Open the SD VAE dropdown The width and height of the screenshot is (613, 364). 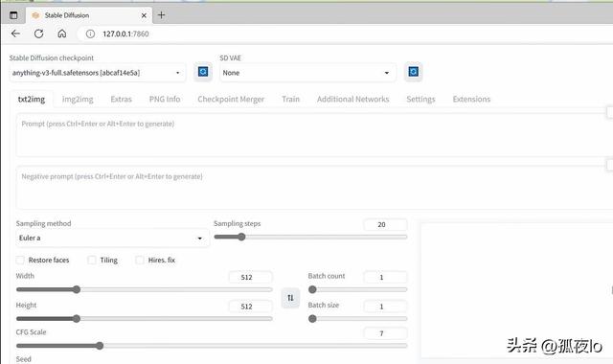tap(307, 73)
